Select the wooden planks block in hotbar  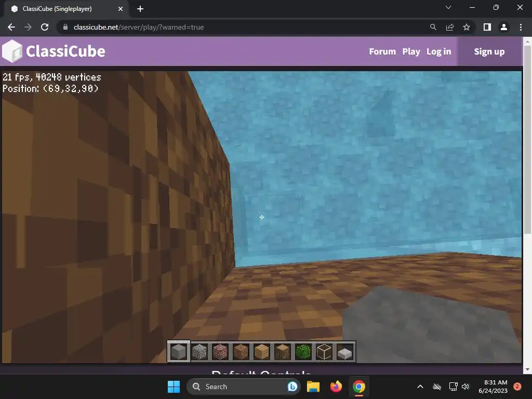click(x=262, y=352)
